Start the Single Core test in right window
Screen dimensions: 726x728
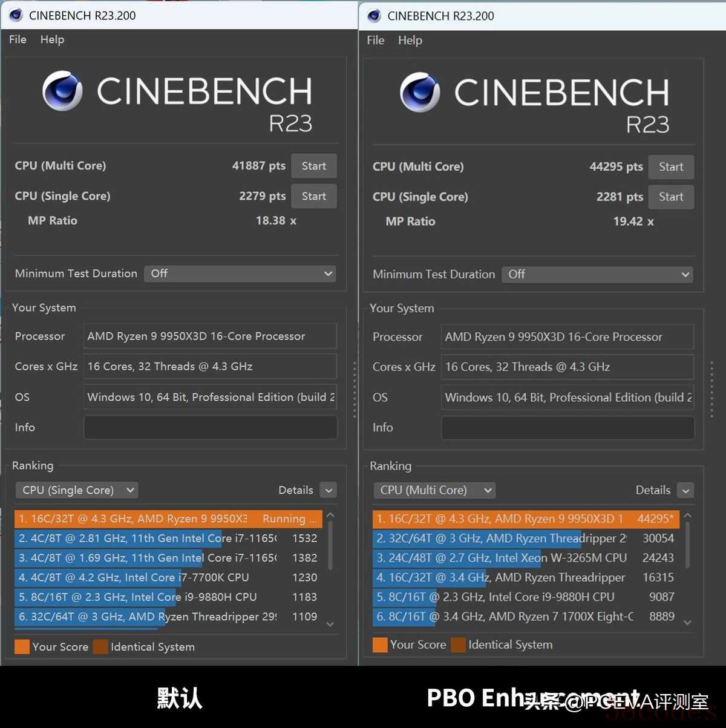pos(671,197)
